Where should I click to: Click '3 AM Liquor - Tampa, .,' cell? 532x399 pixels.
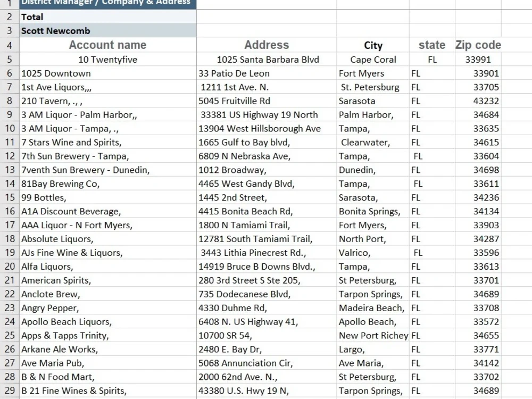pyautogui.click(x=107, y=129)
